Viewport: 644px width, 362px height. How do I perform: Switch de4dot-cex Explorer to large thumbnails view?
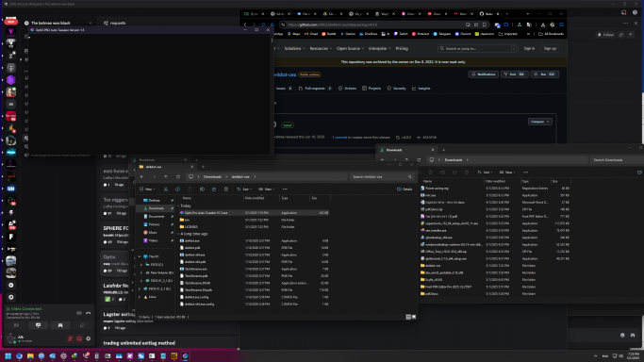point(414,317)
